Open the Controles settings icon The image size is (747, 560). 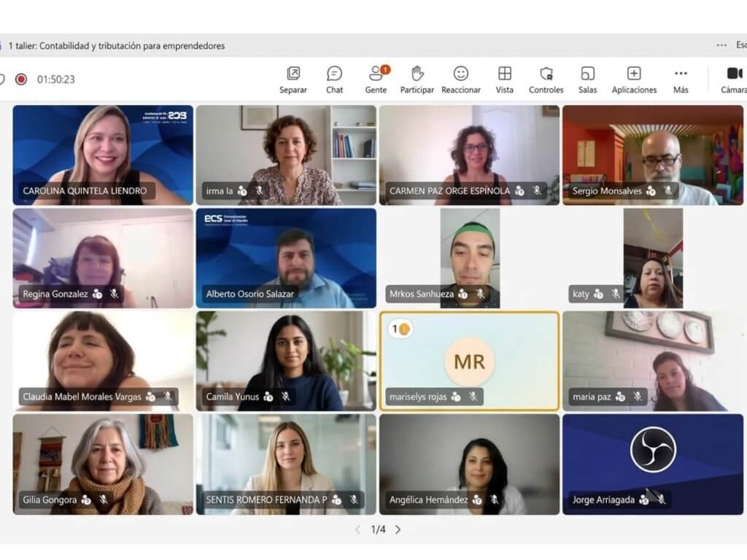546,74
